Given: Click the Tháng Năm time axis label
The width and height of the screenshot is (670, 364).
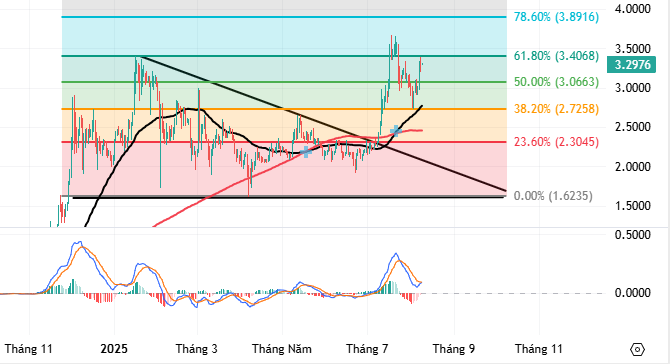Looking at the screenshot, I should tap(282, 349).
